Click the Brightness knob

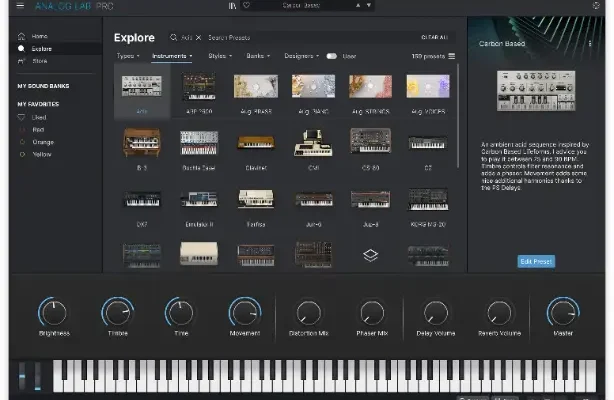click(x=54, y=313)
